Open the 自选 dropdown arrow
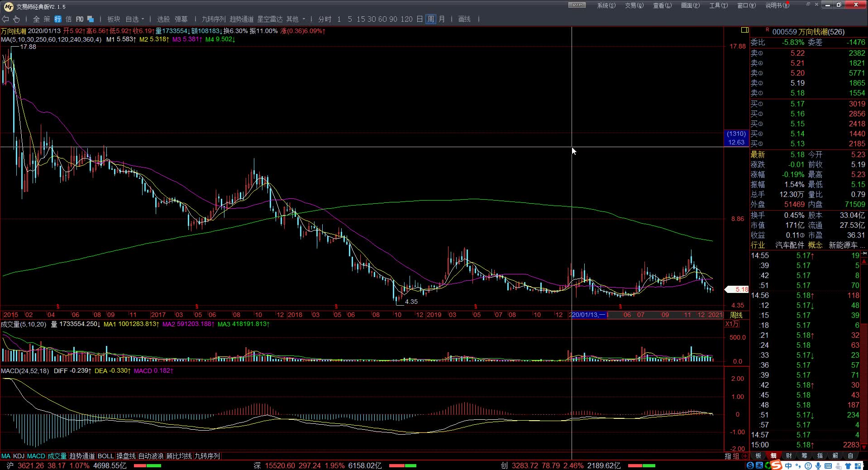Image resolution: width=868 pixels, height=470 pixels. [x=143, y=19]
